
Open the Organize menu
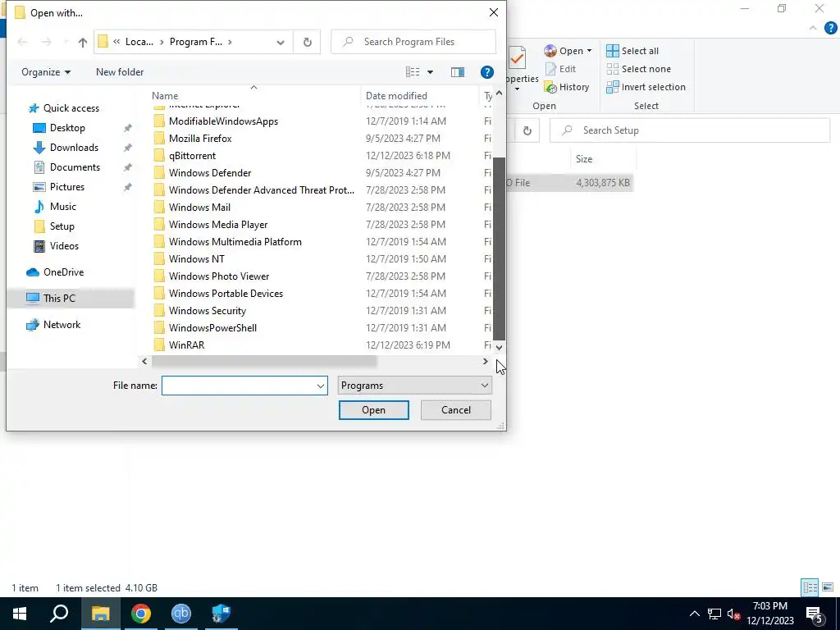point(46,72)
